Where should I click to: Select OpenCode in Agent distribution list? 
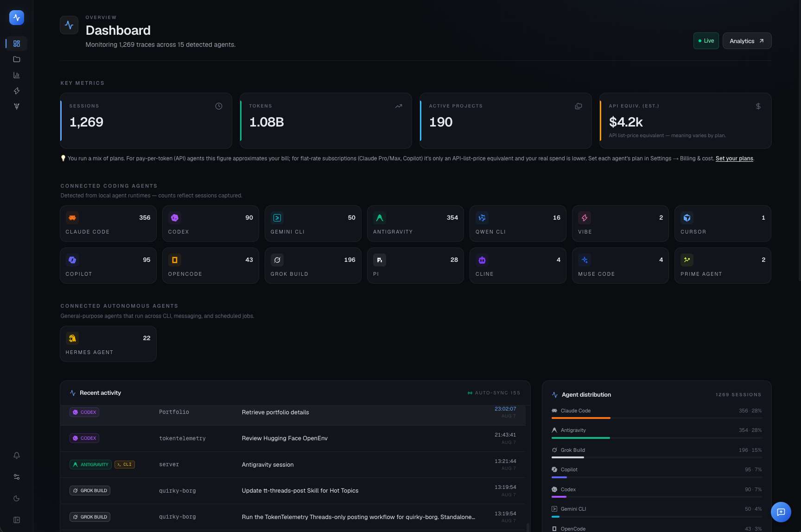point(656,529)
